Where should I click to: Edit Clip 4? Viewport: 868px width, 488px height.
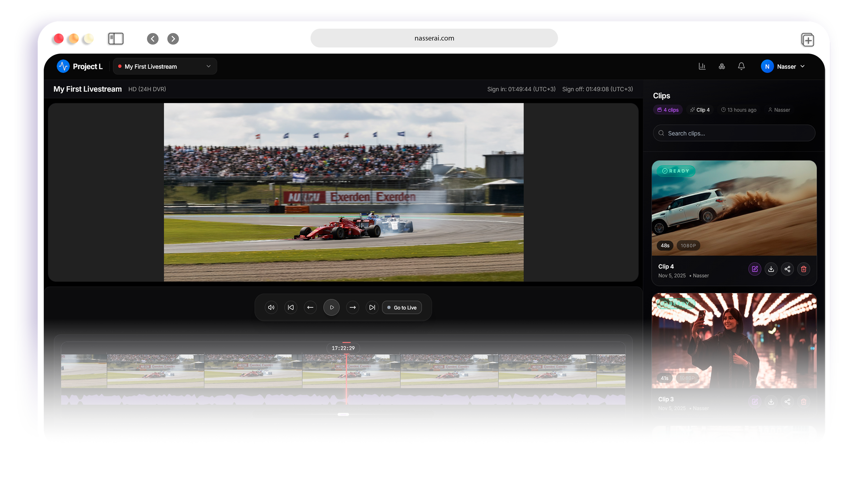click(755, 269)
